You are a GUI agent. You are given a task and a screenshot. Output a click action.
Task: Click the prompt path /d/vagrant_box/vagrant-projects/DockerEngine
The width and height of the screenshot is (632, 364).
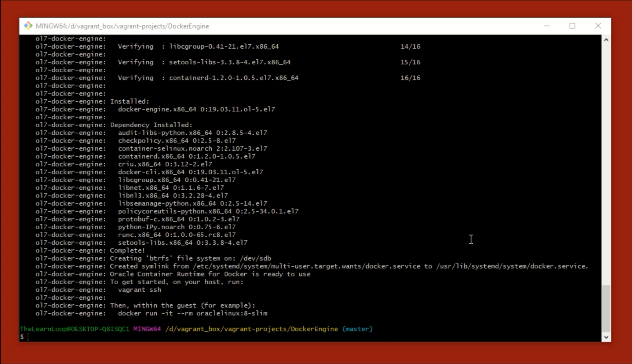(251, 329)
